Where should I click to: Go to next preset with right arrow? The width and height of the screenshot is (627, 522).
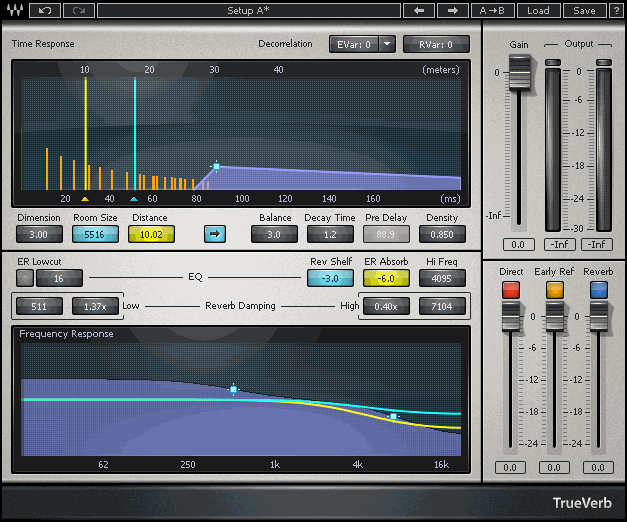452,11
